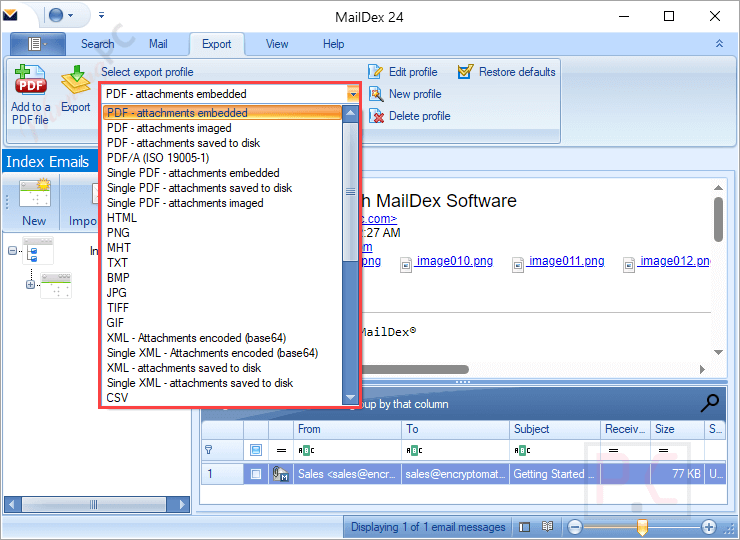Image resolution: width=740 pixels, height=540 pixels.
Task: Click the zoom out minus button
Action: [x=575, y=527]
